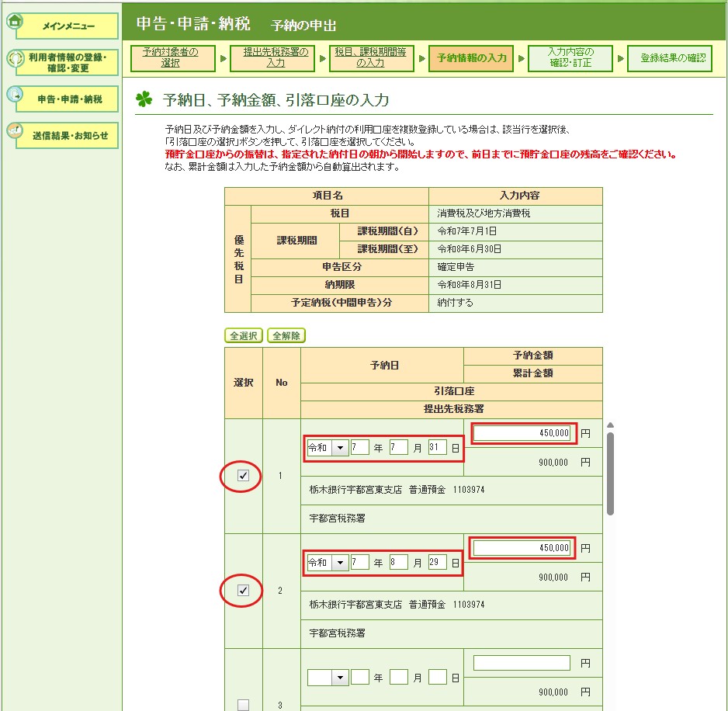
Task: Select the 入力内容の確認・訂正 step
Action: click(570, 58)
